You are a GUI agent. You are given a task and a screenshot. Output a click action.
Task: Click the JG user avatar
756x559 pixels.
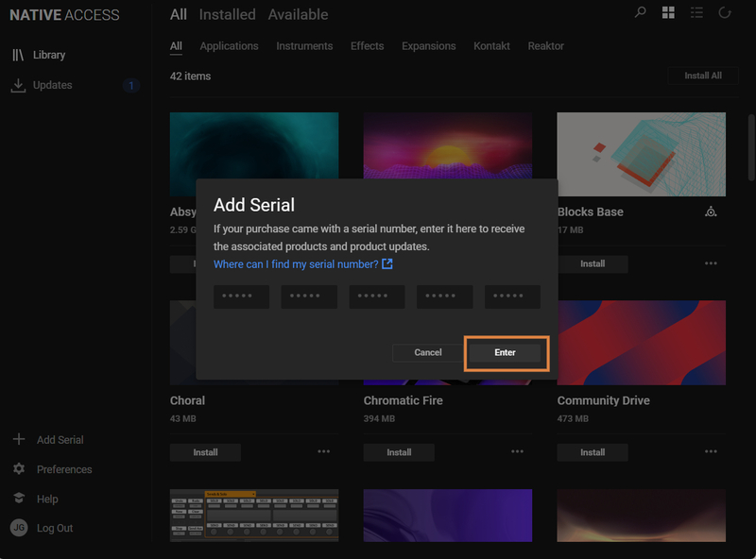(x=18, y=528)
